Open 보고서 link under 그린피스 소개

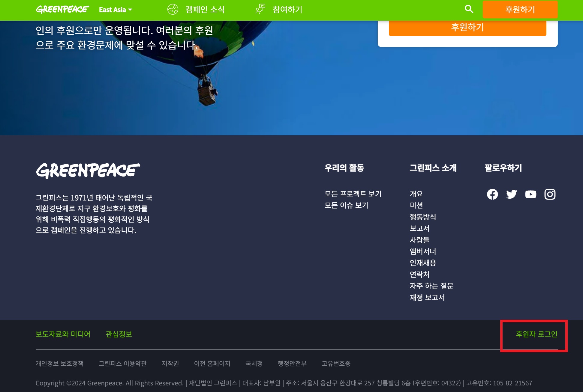click(x=419, y=228)
